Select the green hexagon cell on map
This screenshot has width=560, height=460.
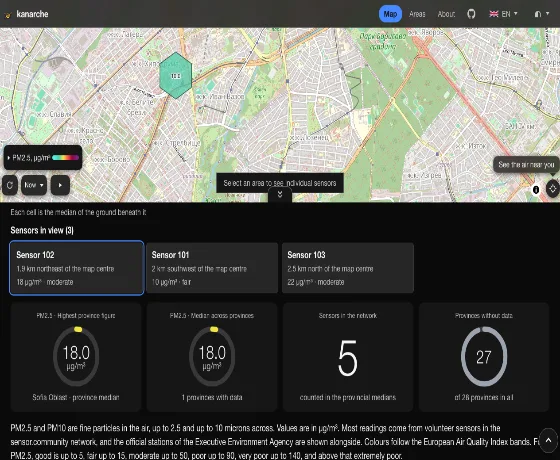click(175, 75)
